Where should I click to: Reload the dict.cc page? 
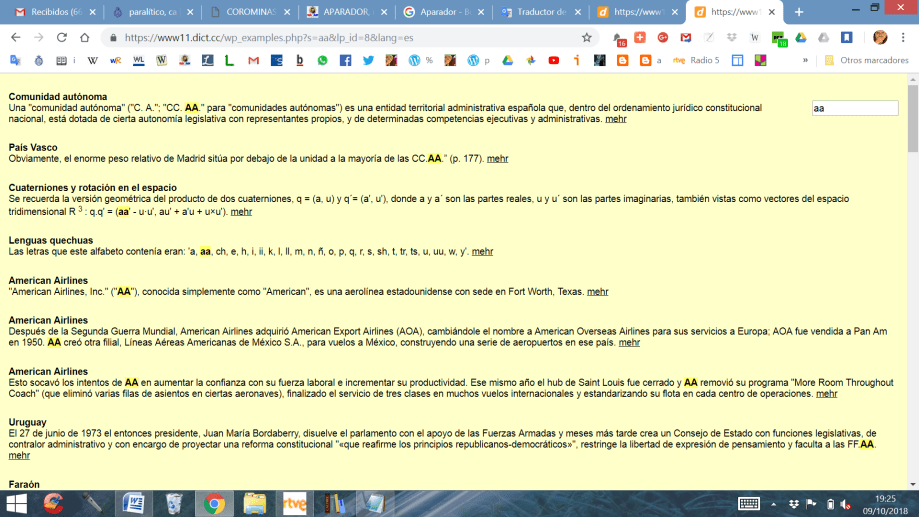click(x=62, y=37)
